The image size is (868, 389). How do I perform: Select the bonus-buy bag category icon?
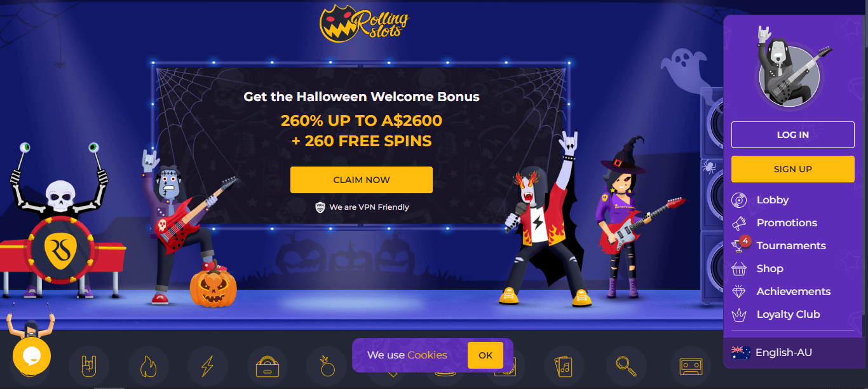coord(267,366)
